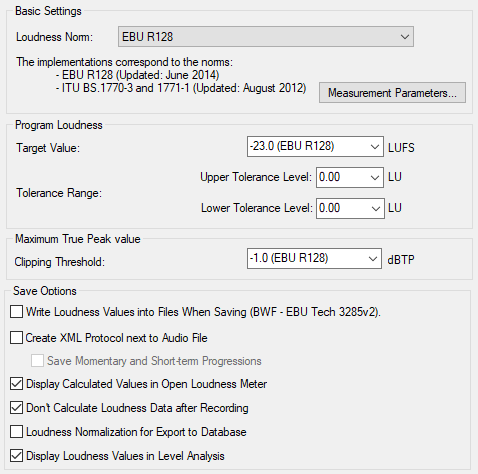Toggle Save Momentary and Short-term Progressions

pos(37,361)
